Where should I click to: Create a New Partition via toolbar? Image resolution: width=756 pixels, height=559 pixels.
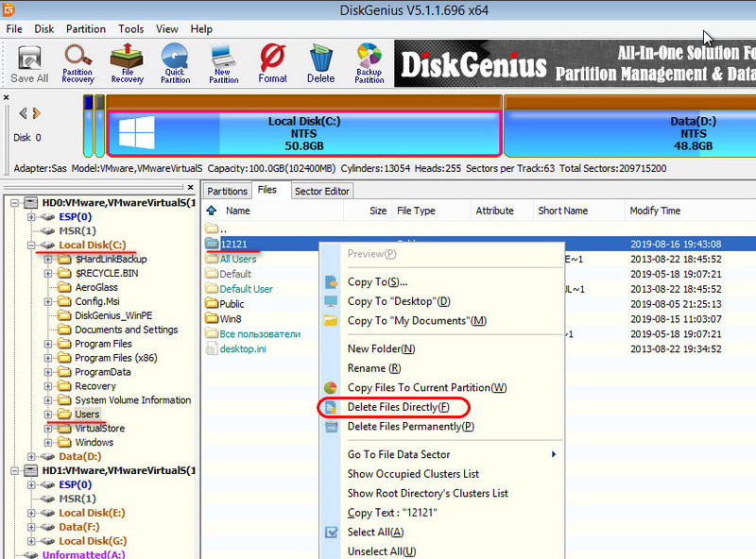(x=224, y=64)
